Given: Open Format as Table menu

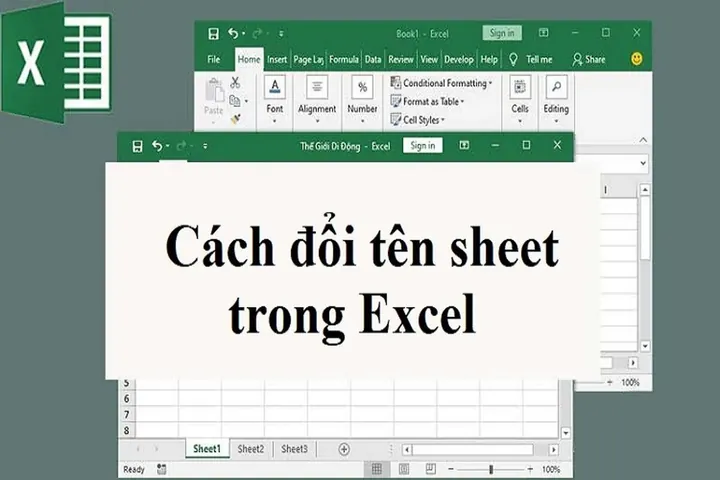Looking at the screenshot, I should (427, 102).
